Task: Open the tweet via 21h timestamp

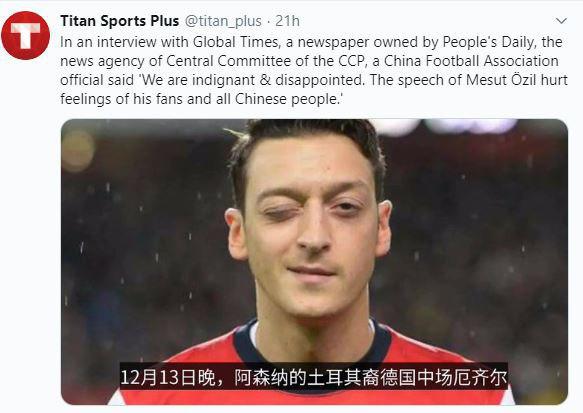Action: coord(287,21)
